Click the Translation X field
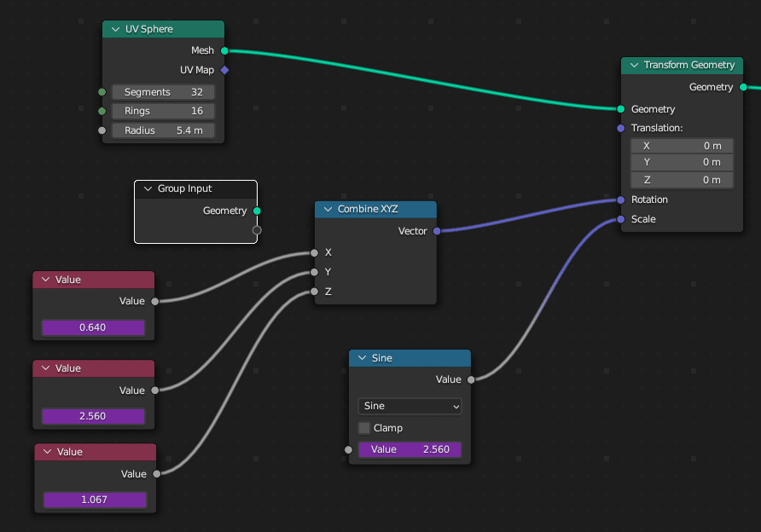The height and width of the screenshot is (532, 761). pyautogui.click(x=681, y=146)
